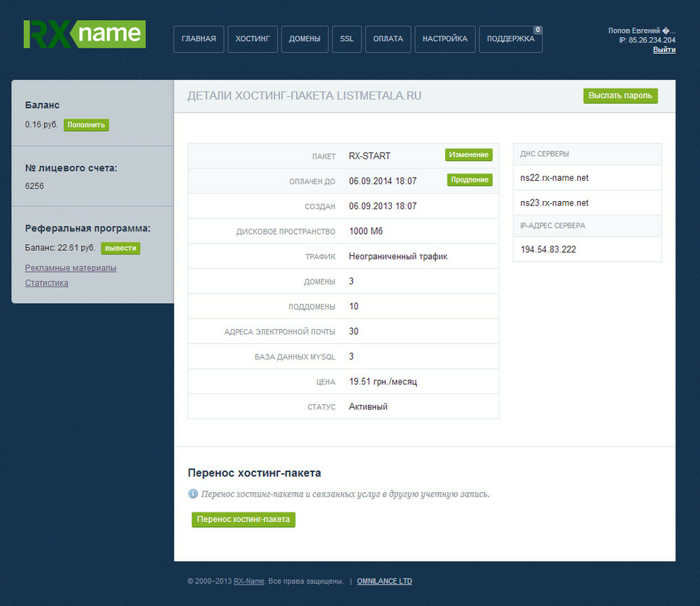Click the Выслать пароль button

tap(620, 95)
